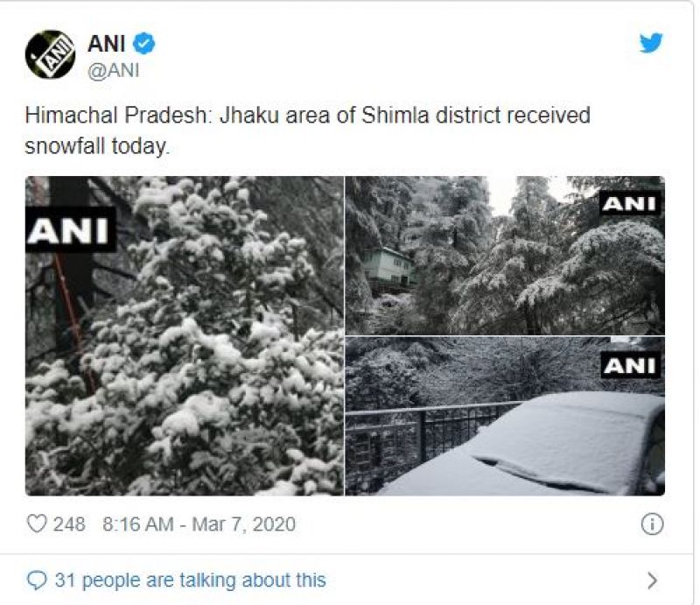700x605 pixels.
Task: Open the "8:16 AM - Mar 7, 2020" timestamp
Action: 199,524
